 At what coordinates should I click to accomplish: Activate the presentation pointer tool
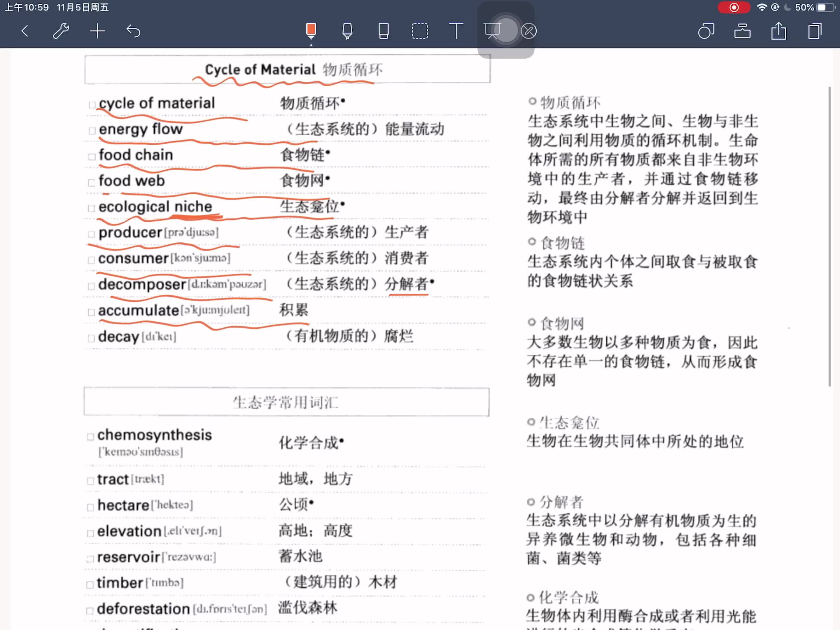pos(493,31)
